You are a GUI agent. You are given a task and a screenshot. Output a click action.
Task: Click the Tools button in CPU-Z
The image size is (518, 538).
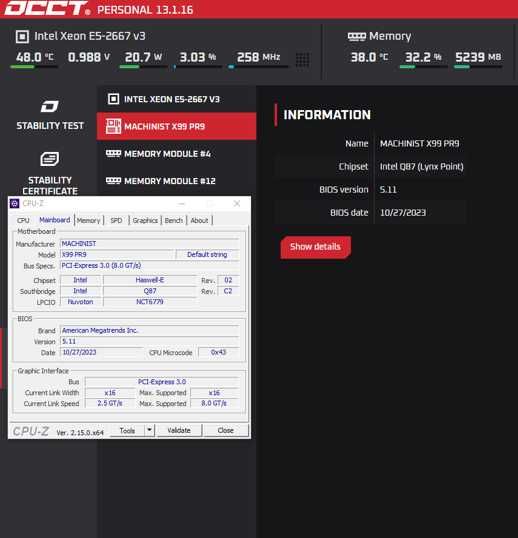point(127,430)
